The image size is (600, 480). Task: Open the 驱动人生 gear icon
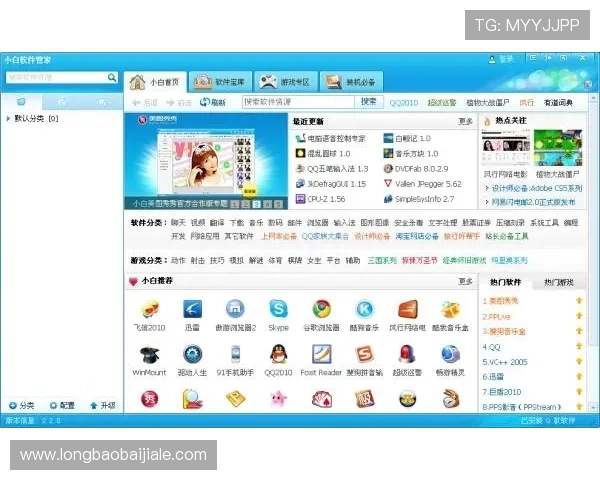click(192, 354)
